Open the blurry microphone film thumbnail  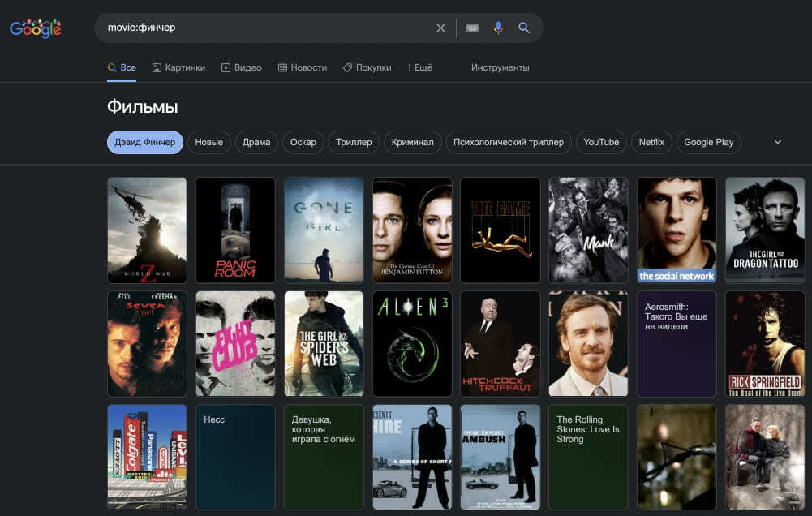pos(677,458)
